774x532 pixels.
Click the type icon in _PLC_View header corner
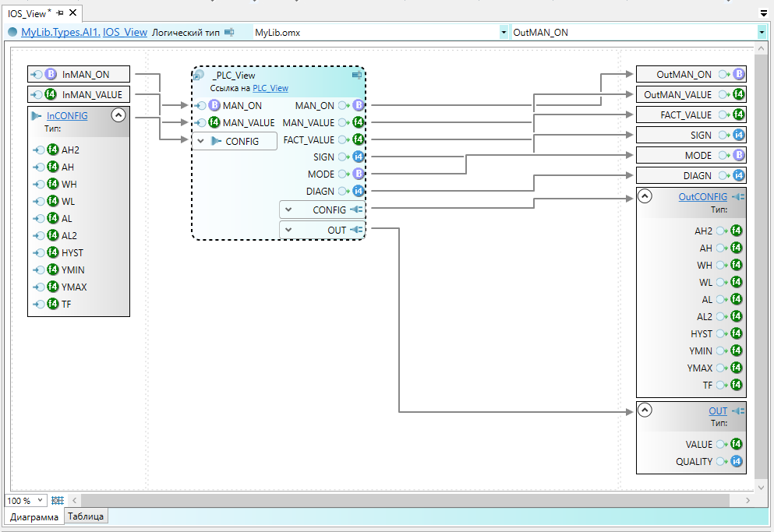[356, 76]
